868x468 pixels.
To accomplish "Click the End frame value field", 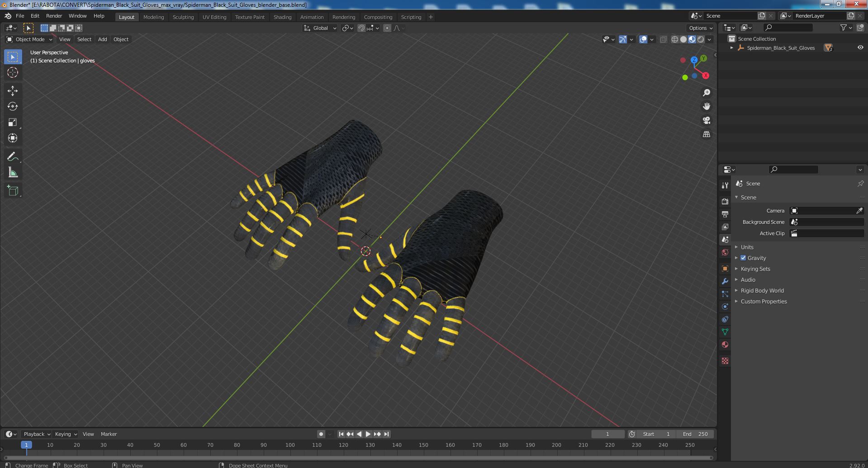I will (x=696, y=434).
